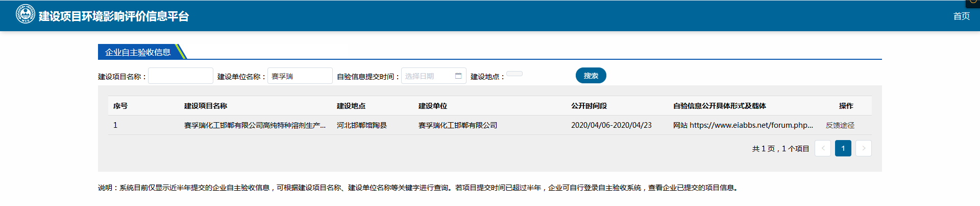Click the platform logo emblem
Viewport: 980px width, 206px height.
[x=26, y=14]
